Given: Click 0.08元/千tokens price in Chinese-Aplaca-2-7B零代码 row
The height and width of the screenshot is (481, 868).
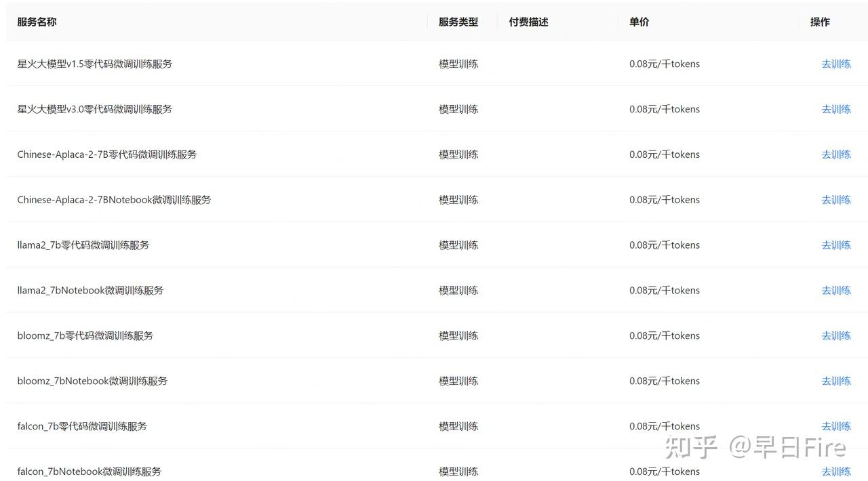Looking at the screenshot, I should coord(665,154).
